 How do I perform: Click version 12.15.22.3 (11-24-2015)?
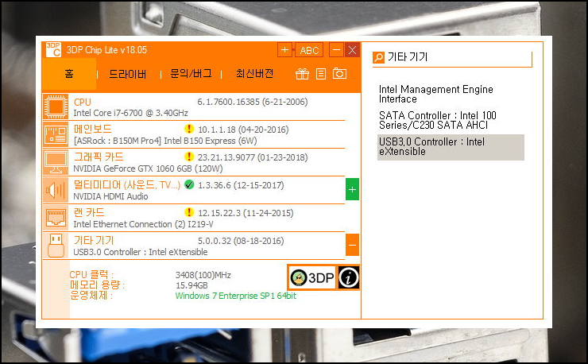click(246, 213)
